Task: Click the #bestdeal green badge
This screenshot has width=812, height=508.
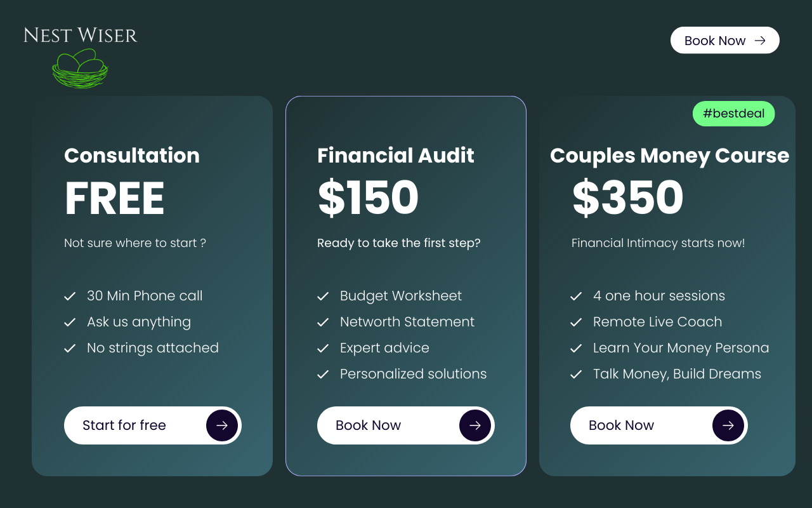Action: pos(733,114)
